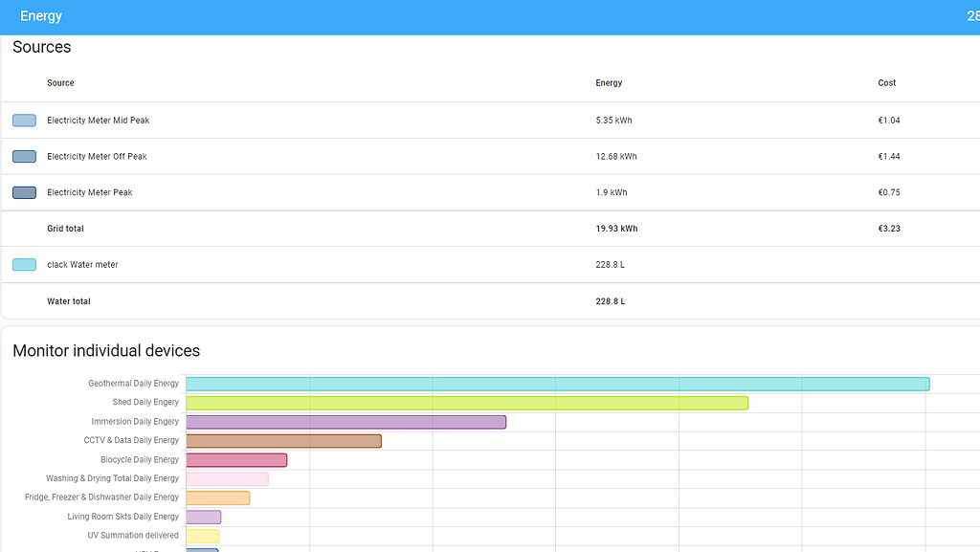Click the 1.9 kWh energy value
The height and width of the screenshot is (552, 980).
click(612, 192)
